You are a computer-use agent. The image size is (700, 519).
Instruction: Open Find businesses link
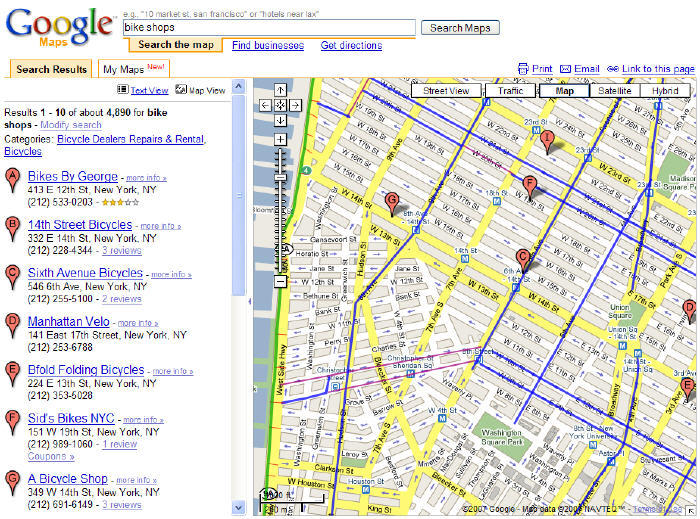point(268,45)
